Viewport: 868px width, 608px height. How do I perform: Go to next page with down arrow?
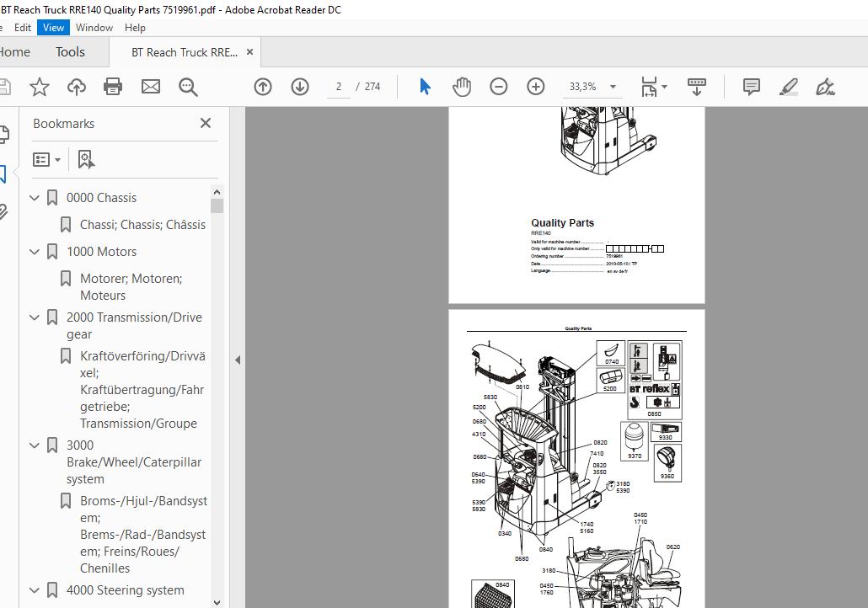(x=300, y=87)
